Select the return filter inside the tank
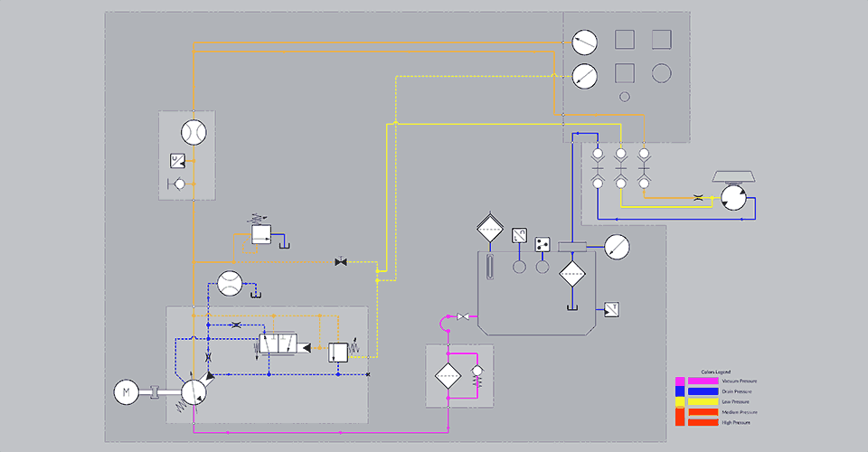 click(x=572, y=274)
